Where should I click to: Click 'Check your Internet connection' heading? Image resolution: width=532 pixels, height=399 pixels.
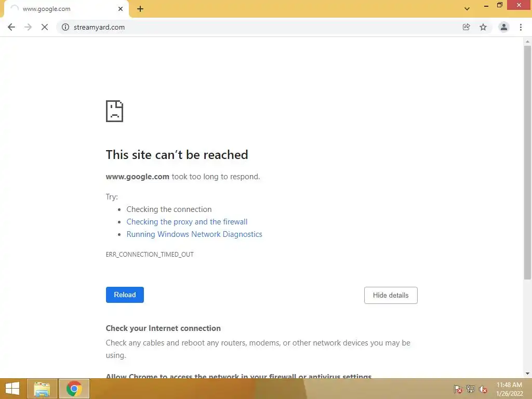(x=163, y=328)
